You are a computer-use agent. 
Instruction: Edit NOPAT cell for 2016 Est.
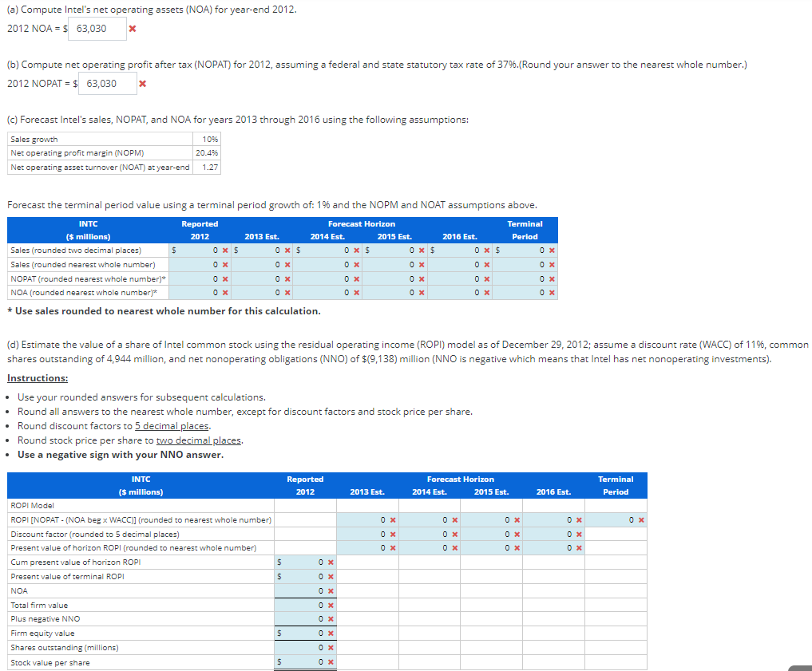[x=460, y=278]
